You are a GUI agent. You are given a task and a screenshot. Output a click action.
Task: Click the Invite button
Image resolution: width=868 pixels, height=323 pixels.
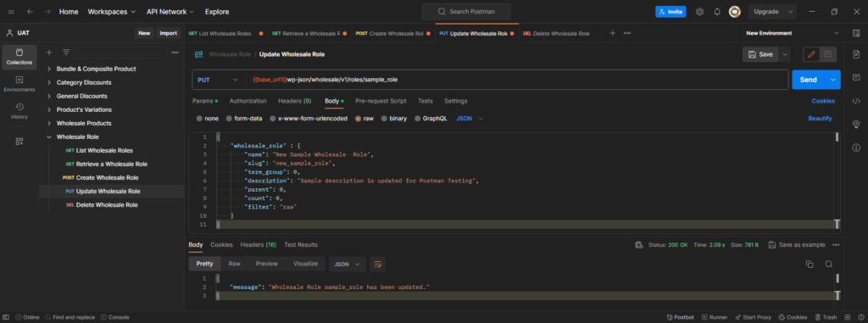pos(670,12)
